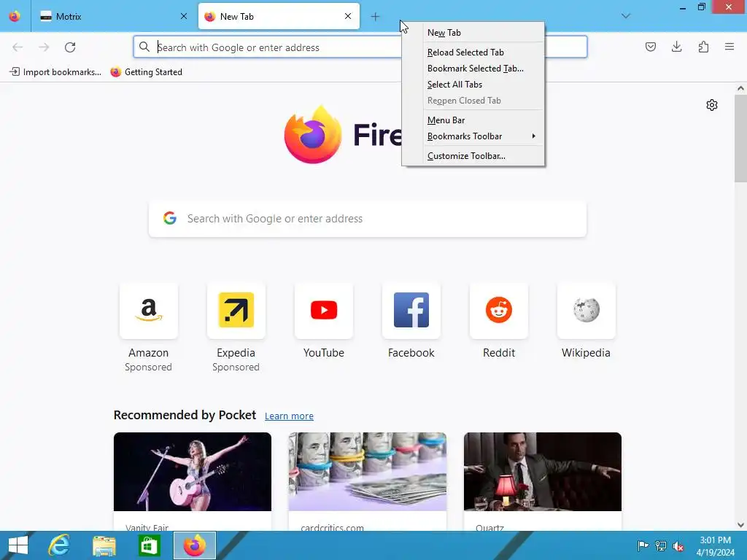747x560 pixels.
Task: Open Action Center flag tray icon
Action: point(643,545)
